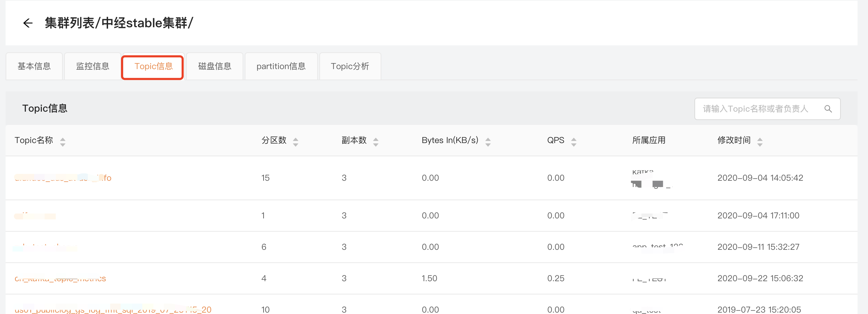Open topic link with 4 partitions
868x314 pixels.
pyautogui.click(x=60, y=278)
